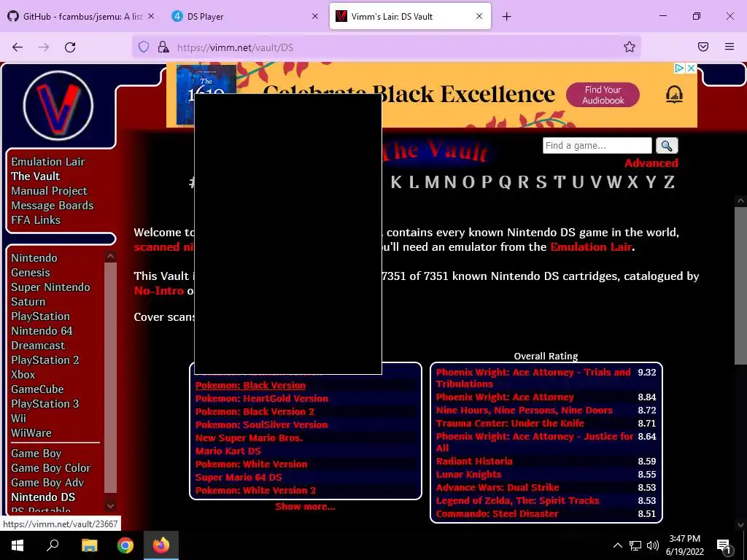This screenshot has height=560, width=747.
Task: Open the network tray icon
Action: pyautogui.click(x=635, y=545)
